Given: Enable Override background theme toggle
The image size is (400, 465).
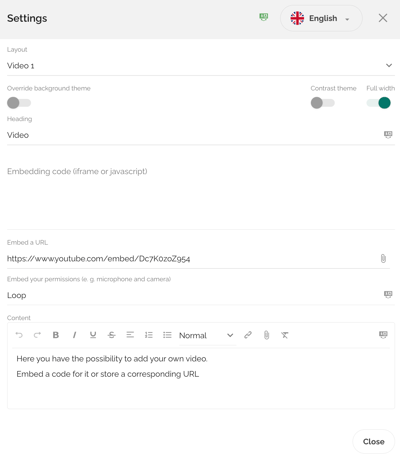Looking at the screenshot, I should coord(19,103).
